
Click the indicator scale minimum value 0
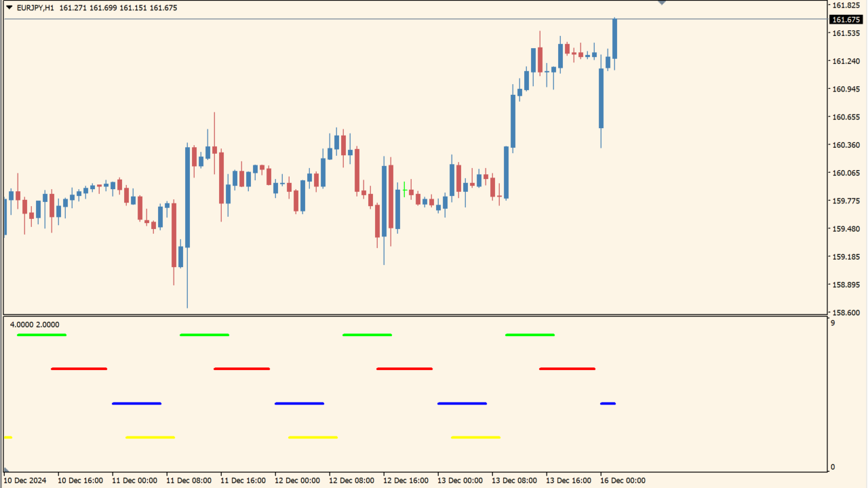(x=833, y=467)
